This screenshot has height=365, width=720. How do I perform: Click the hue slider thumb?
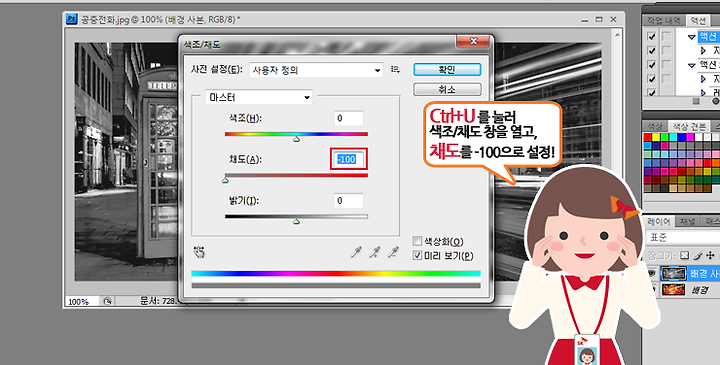pos(296,138)
